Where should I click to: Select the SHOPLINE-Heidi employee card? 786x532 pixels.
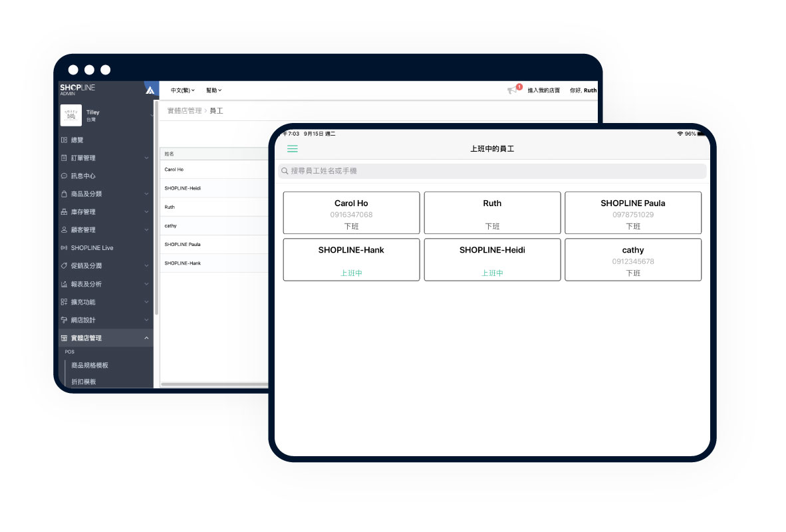[492, 260]
